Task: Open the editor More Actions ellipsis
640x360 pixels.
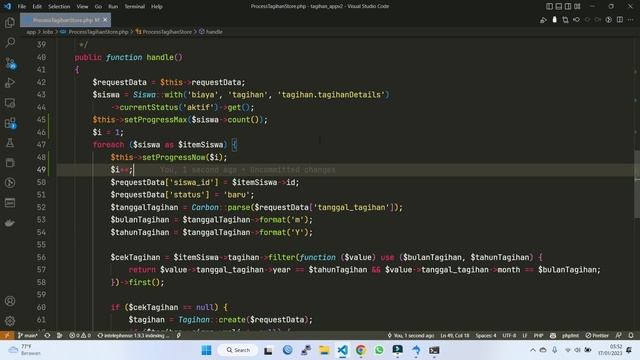Action: [631, 20]
